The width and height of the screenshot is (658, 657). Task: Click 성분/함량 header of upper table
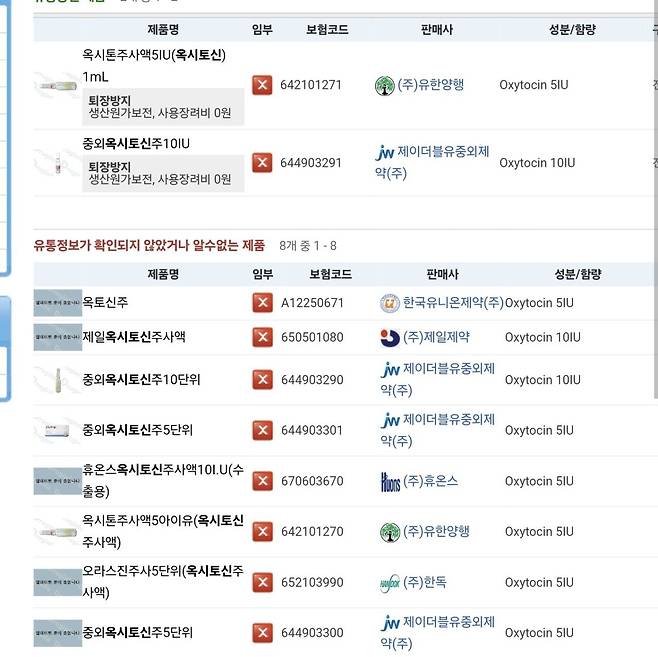click(573, 30)
